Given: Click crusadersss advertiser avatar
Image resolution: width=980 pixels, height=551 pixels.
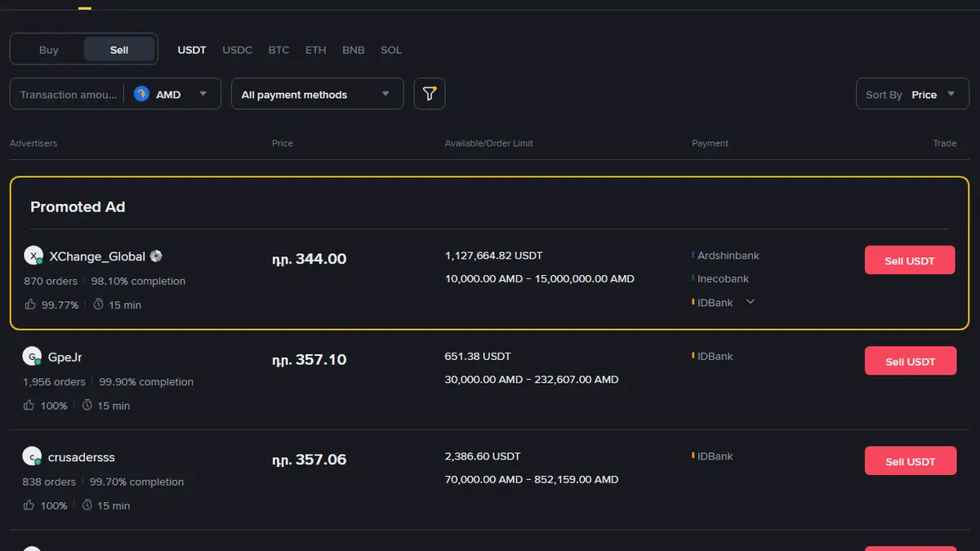Looking at the screenshot, I should (x=32, y=456).
